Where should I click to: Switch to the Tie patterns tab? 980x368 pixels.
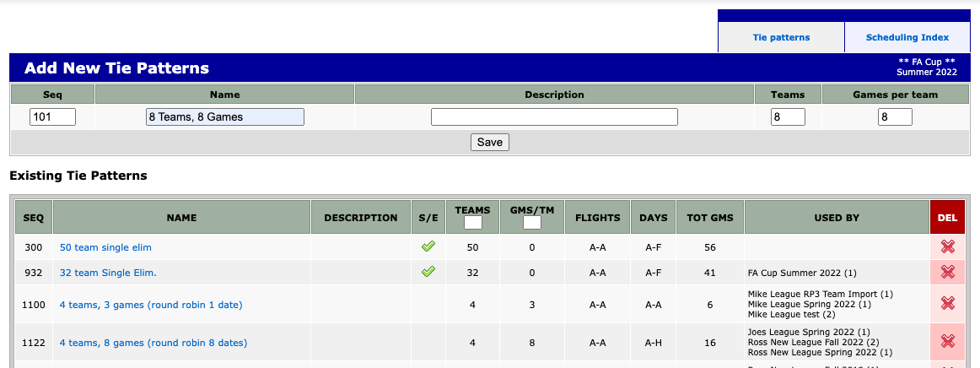click(781, 37)
